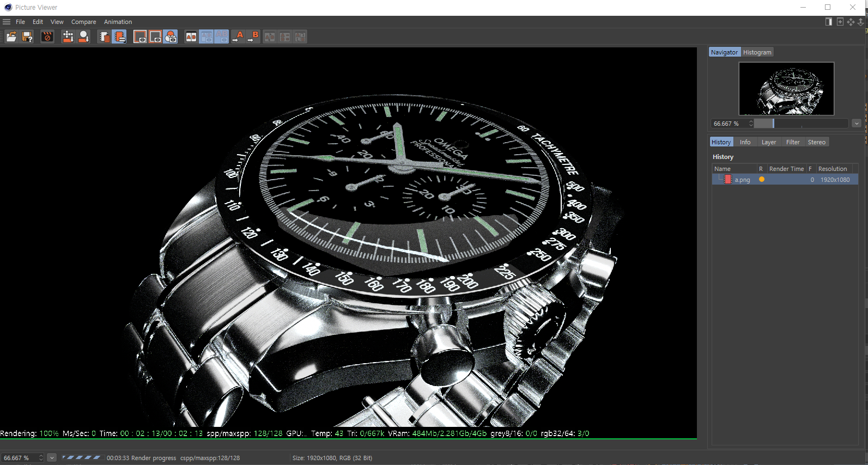This screenshot has width=868, height=465.
Task: Click the Render region icon
Action: tap(68, 36)
